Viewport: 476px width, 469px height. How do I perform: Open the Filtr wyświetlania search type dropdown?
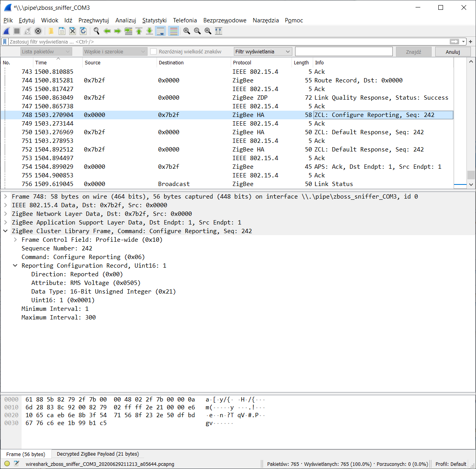263,51
